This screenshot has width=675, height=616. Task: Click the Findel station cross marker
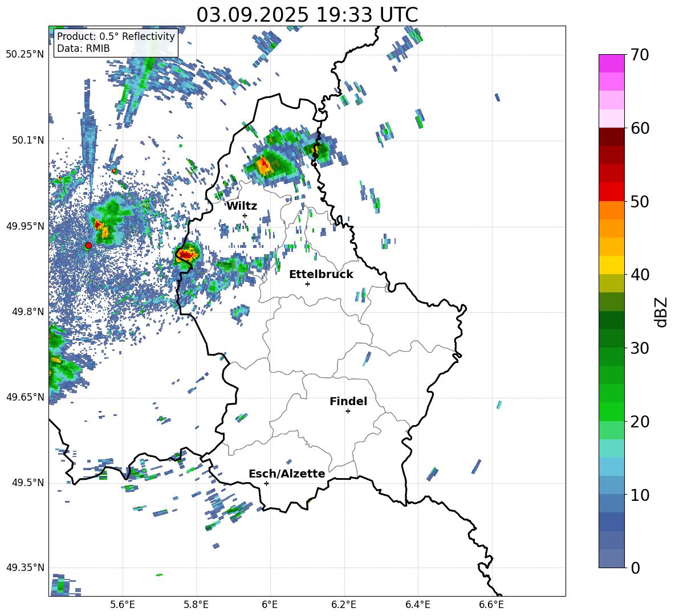coord(348,411)
